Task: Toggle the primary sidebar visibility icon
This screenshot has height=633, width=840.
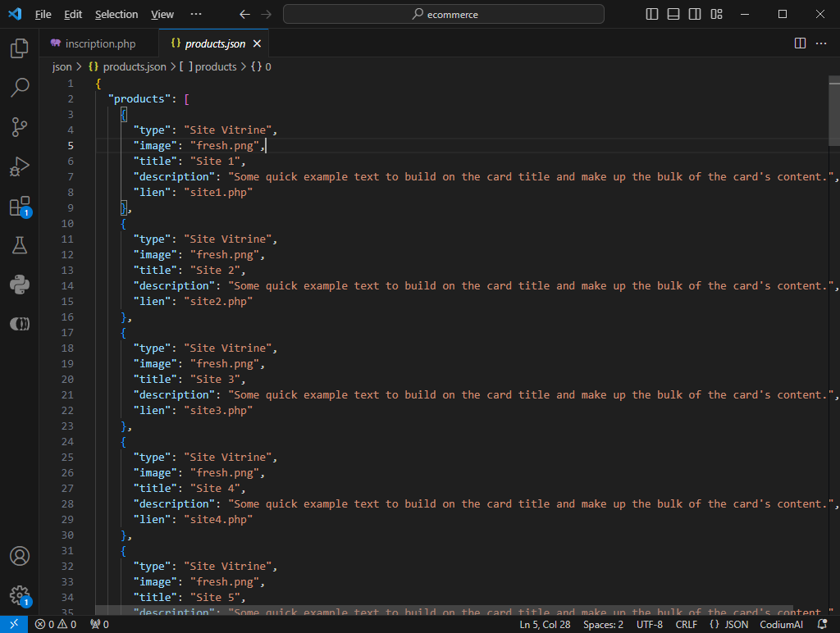Action: point(651,14)
